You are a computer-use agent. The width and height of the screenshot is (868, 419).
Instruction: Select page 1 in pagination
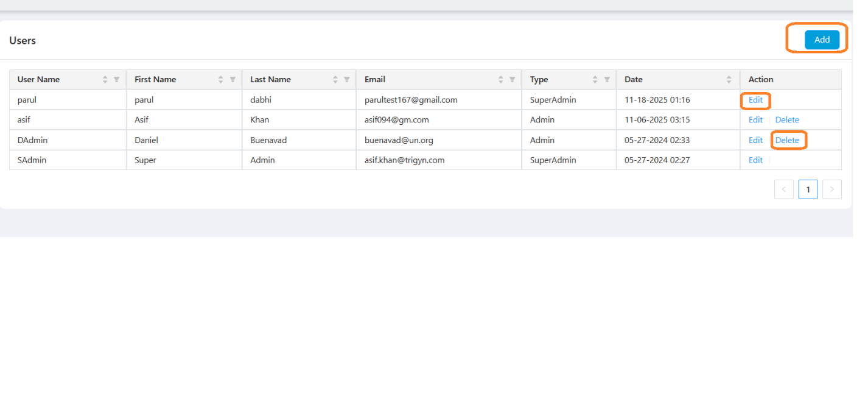tap(808, 189)
